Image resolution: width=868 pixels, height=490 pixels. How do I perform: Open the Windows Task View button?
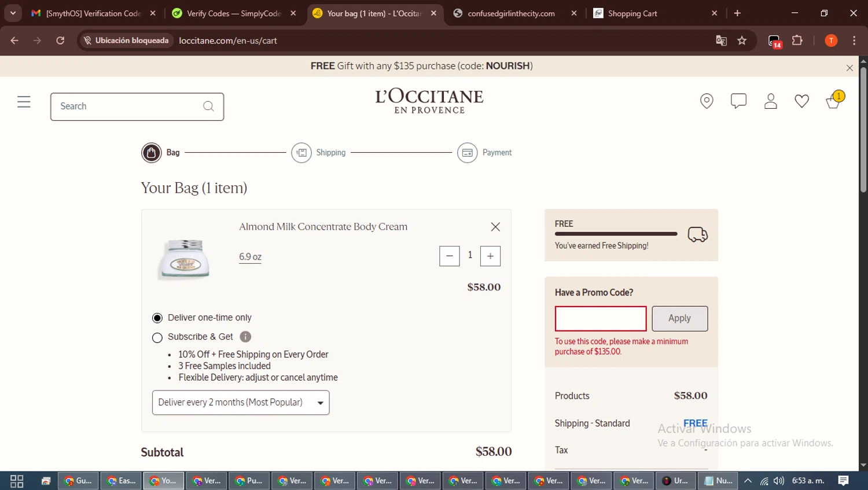tap(17, 481)
